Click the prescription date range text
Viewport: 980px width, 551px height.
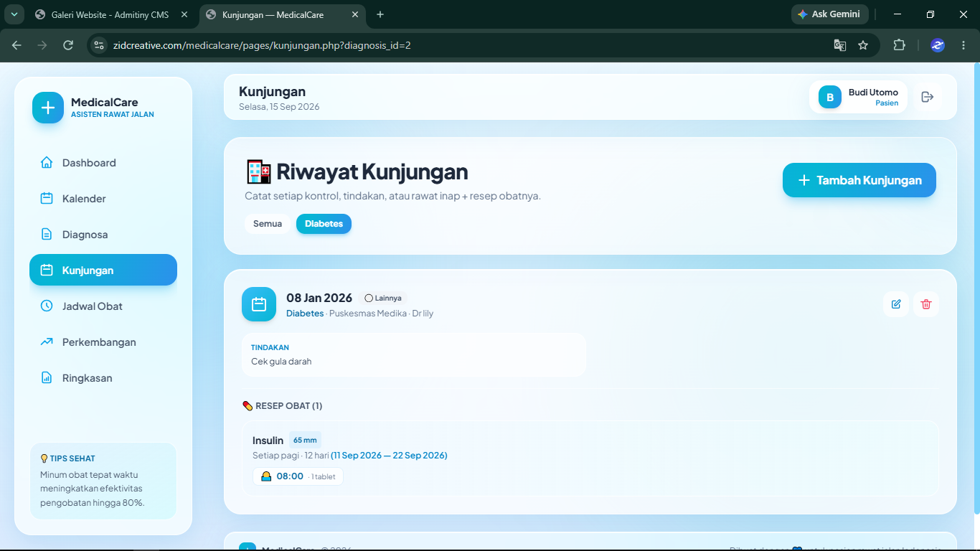tap(389, 456)
